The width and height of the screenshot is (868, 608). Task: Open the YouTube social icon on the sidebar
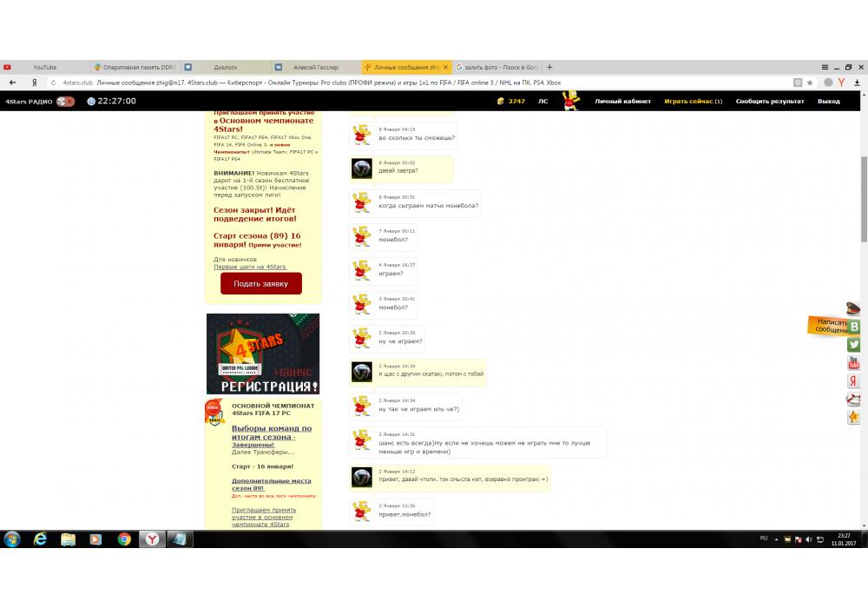(853, 363)
